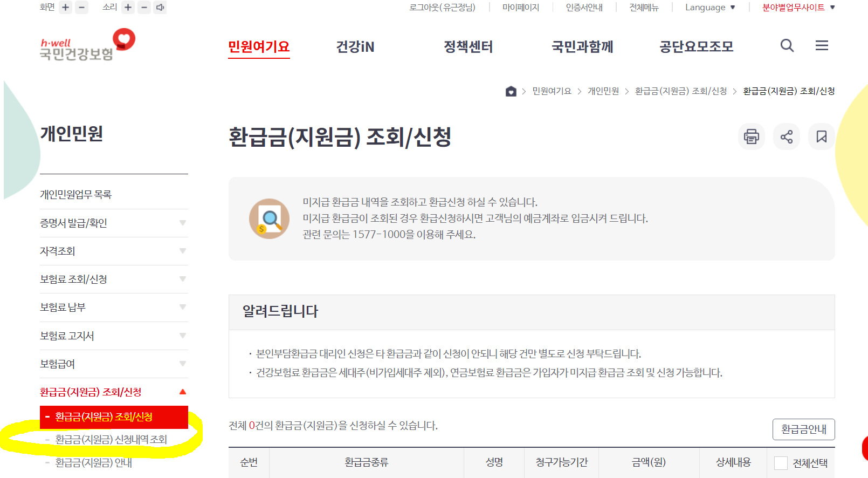Image resolution: width=868 pixels, height=478 pixels.
Task: Open the 건강iN main menu
Action: click(x=355, y=47)
